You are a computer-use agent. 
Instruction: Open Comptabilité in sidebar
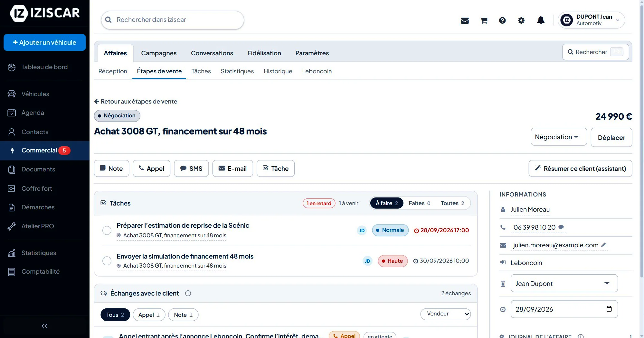(45, 272)
